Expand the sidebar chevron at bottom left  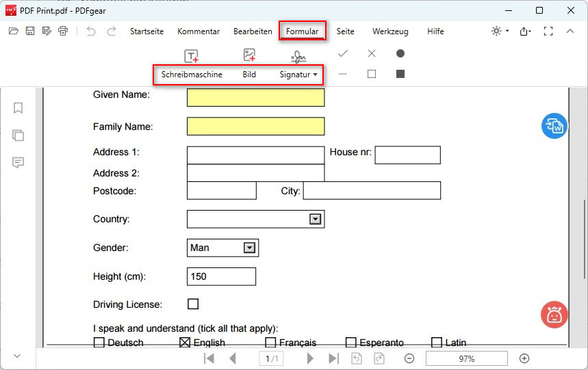click(17, 356)
